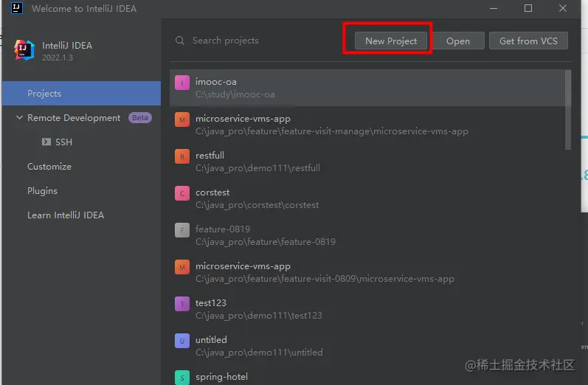Screen dimensions: 588x385
Task: Close the Welcome to IntelliJ IDEA window
Action: 562,8
